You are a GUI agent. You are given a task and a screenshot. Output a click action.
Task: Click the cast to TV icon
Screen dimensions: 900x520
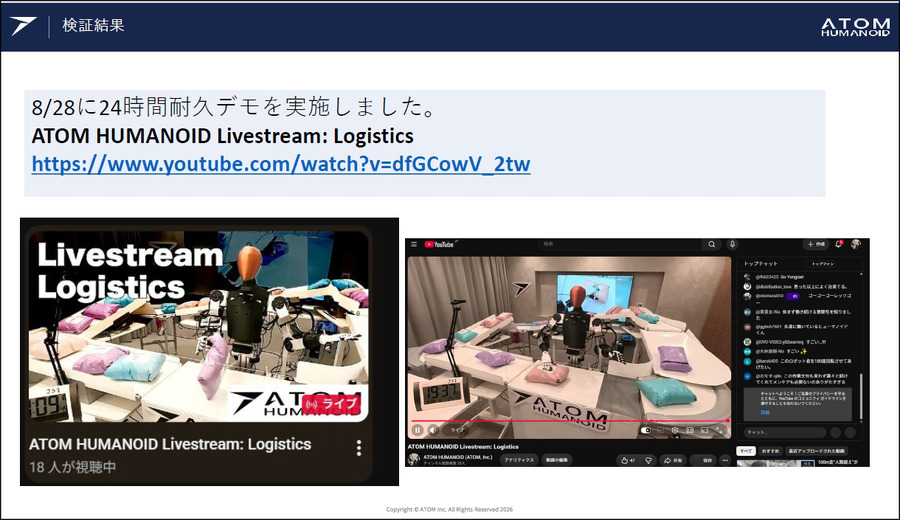704,430
